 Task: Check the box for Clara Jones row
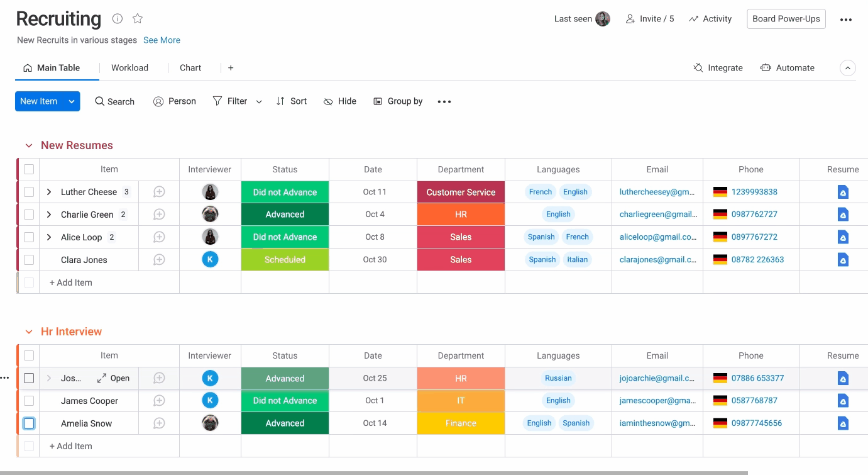29,260
